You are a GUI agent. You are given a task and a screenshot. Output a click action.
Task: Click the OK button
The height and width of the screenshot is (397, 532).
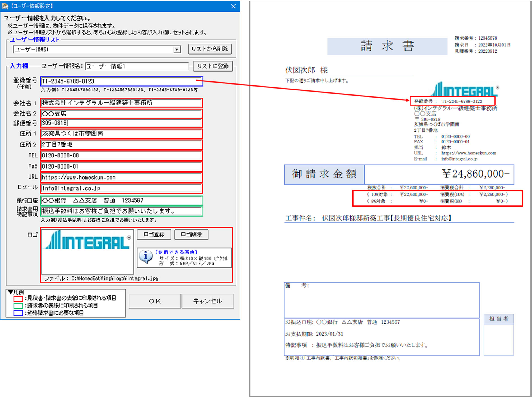coord(155,301)
